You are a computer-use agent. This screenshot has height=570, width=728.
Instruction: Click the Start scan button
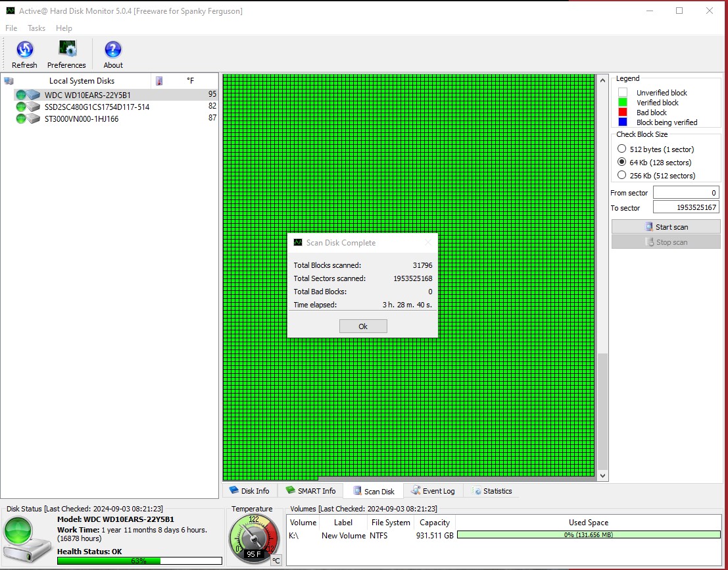(666, 226)
